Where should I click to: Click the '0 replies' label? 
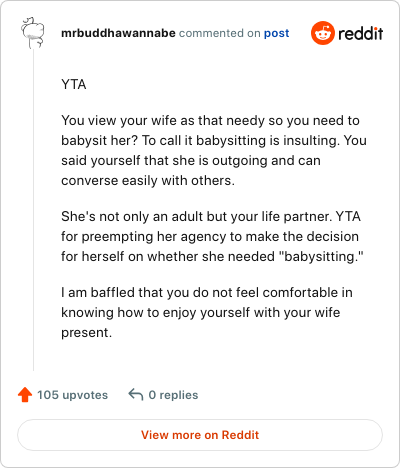(x=173, y=395)
